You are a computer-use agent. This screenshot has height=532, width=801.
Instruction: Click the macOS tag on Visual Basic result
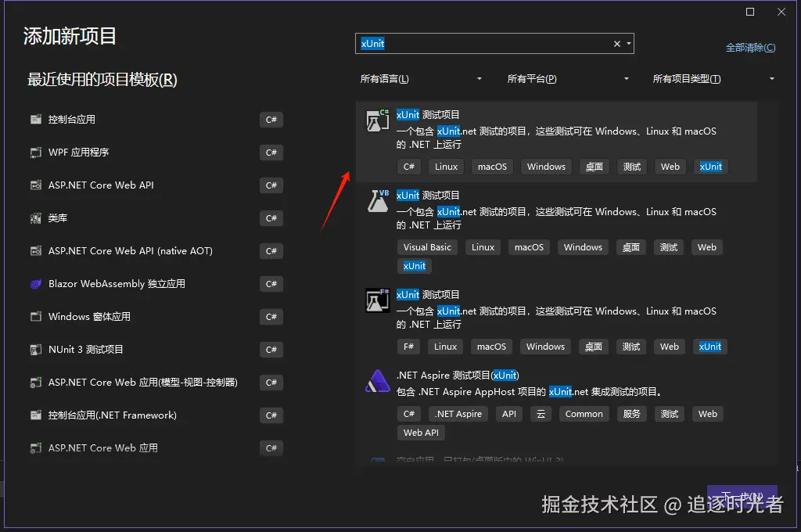(x=529, y=247)
